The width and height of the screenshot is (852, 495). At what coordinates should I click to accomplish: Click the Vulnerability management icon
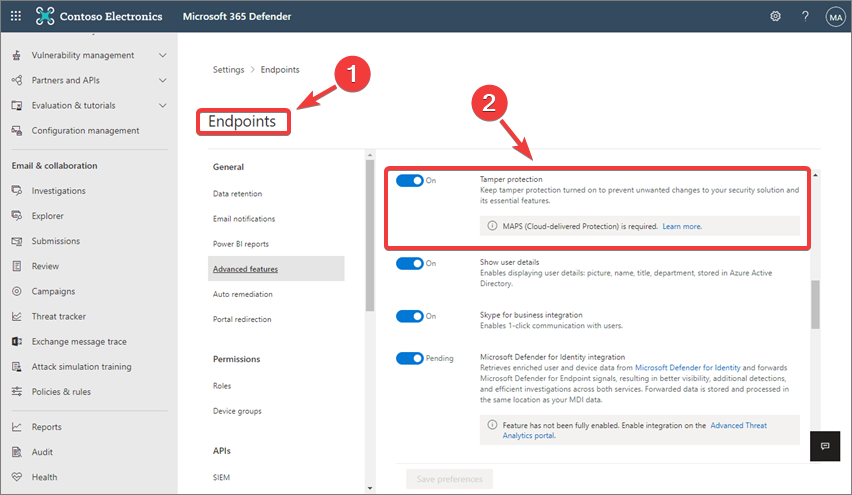pyautogui.click(x=17, y=55)
